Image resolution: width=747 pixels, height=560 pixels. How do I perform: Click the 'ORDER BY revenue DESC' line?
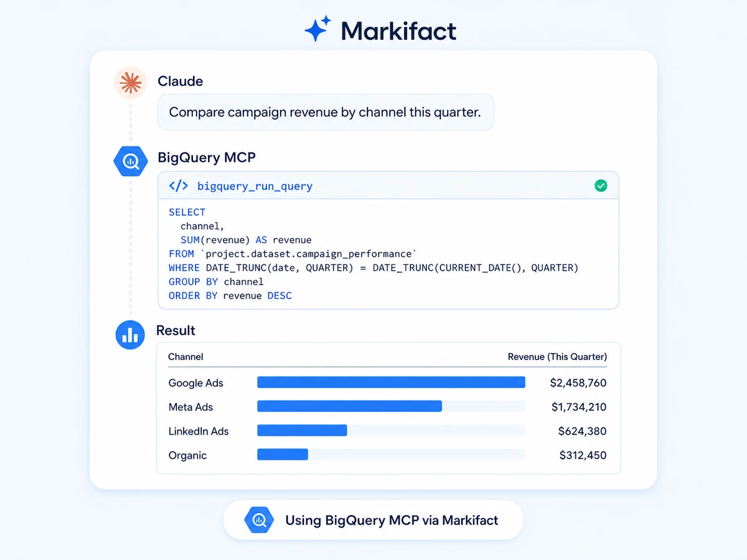click(230, 296)
